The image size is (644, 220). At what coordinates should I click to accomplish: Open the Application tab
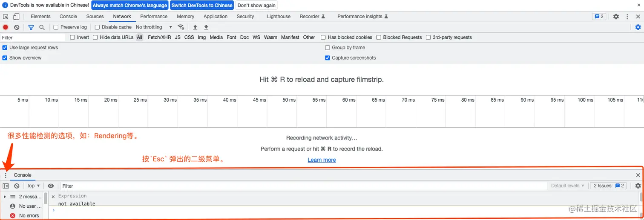216,17
